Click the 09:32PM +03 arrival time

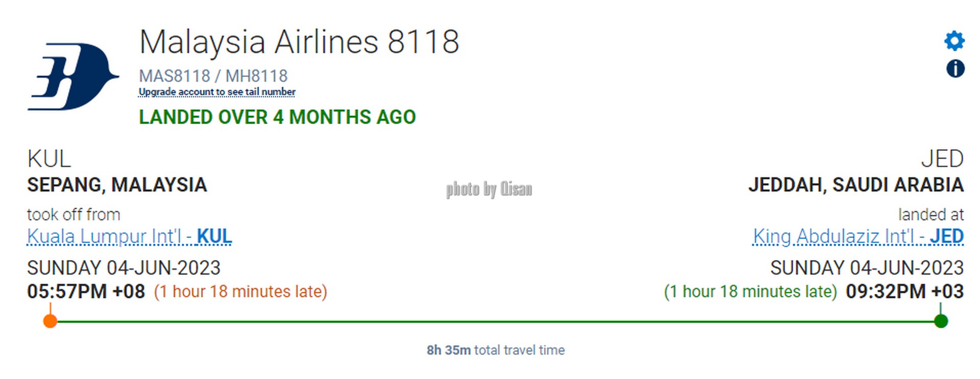pos(904,292)
